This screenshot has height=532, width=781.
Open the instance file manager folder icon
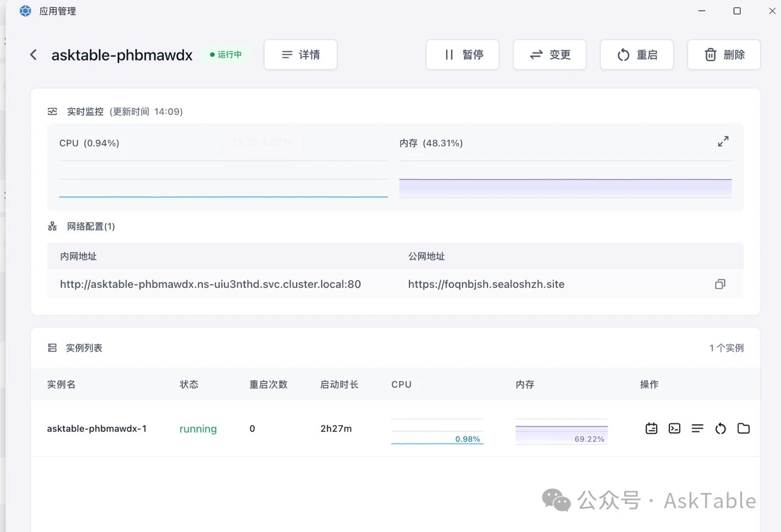743,428
